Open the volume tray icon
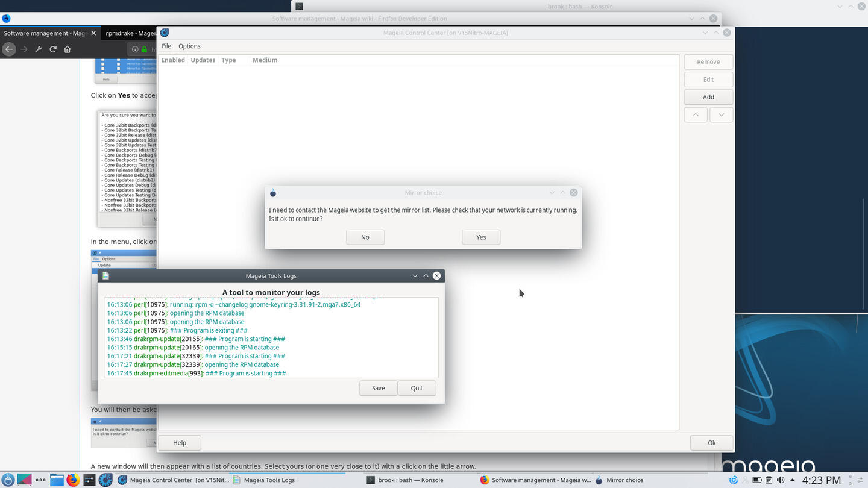This screenshot has width=868, height=488. 781,480
